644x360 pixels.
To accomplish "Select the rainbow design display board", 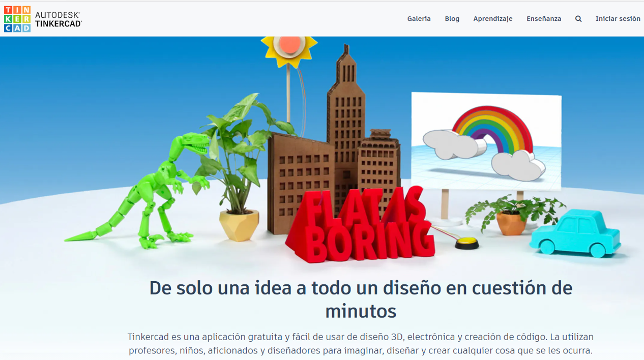I will pos(486,140).
